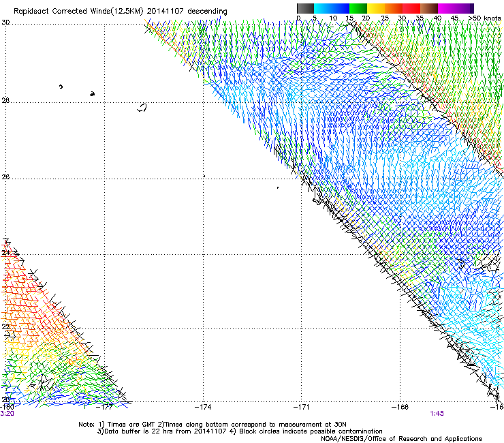
Task: Click the latitude label '28'
Action: pos(5,100)
